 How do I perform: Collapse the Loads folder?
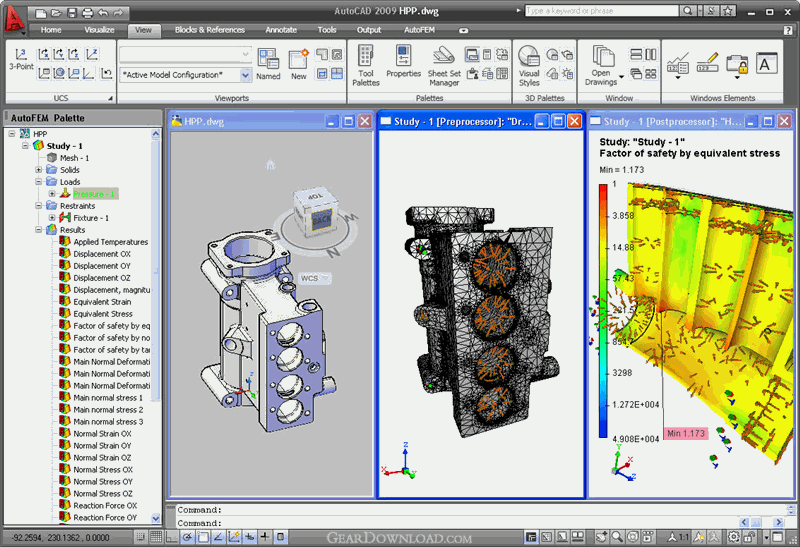38,182
